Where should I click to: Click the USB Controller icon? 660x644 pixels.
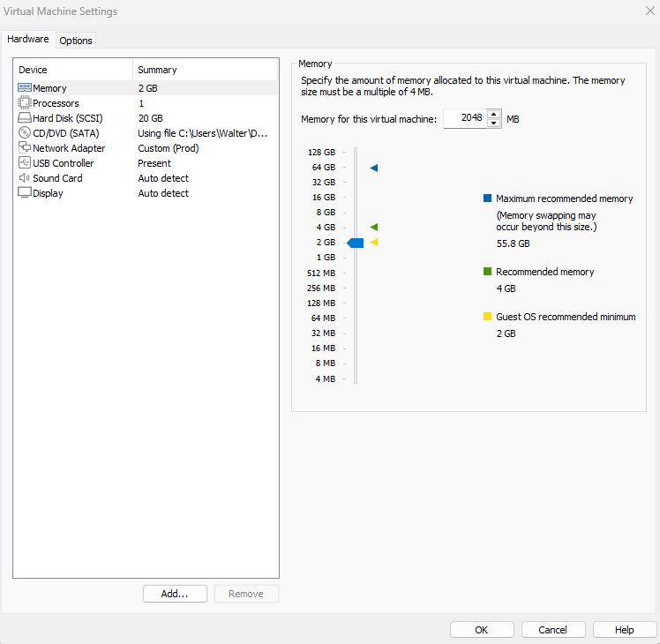point(25,163)
